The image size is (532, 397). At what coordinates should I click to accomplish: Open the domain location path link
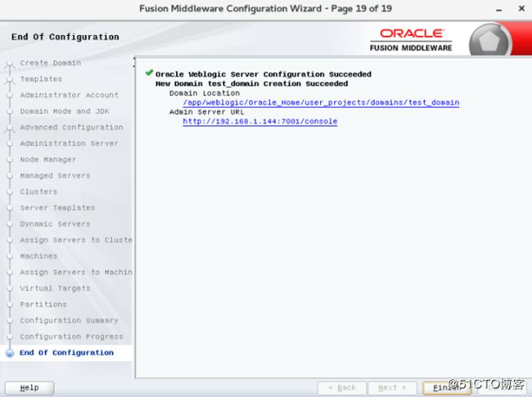pos(321,102)
